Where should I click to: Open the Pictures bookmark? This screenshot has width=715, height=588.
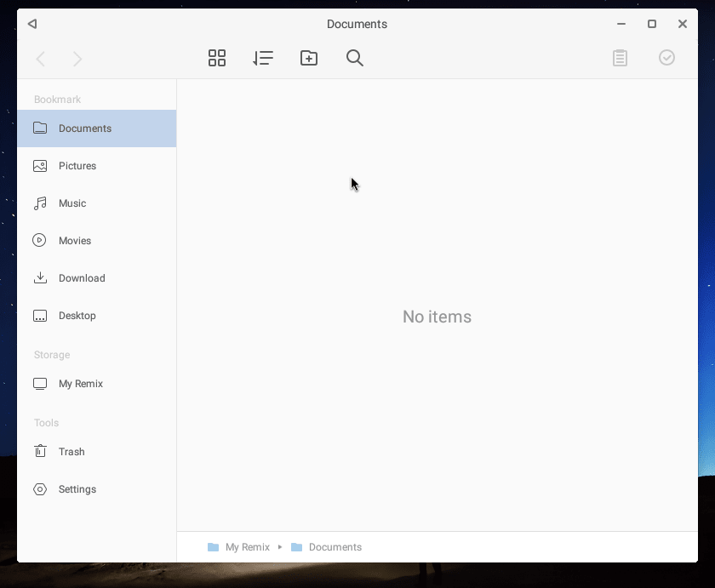click(97, 166)
